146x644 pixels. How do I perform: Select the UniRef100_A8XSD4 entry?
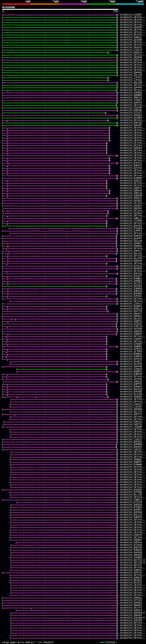tap(131, 286)
